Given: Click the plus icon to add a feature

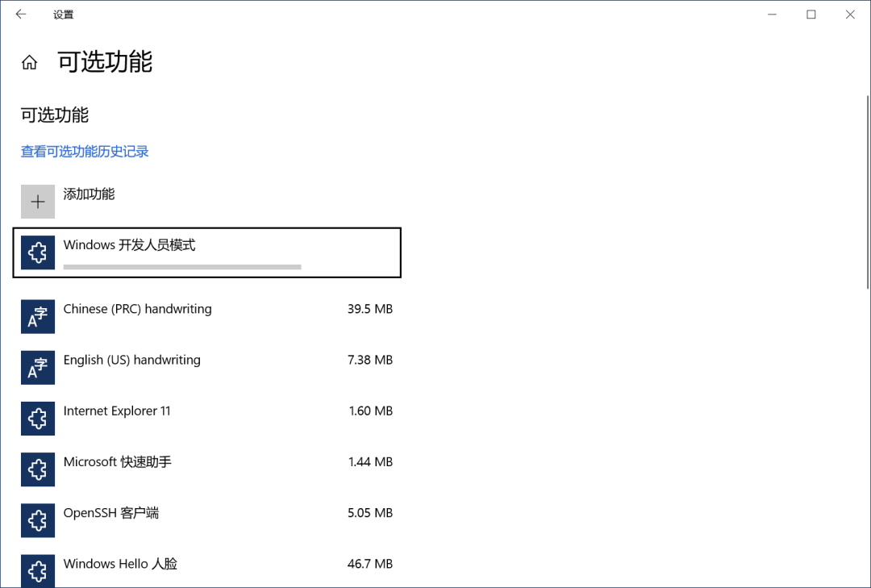Looking at the screenshot, I should coord(38,201).
